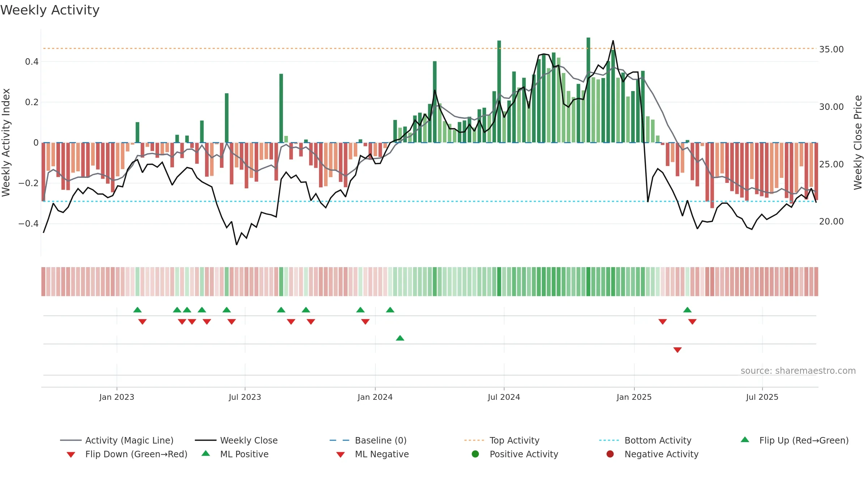Toggle the Flip Up (Red→Green) legend entry
The image size is (868, 488).
click(795, 440)
